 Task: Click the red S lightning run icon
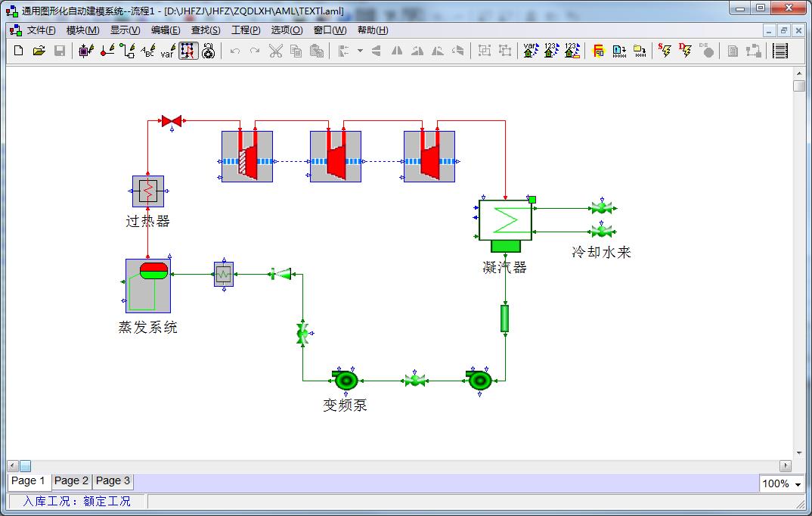[665, 51]
